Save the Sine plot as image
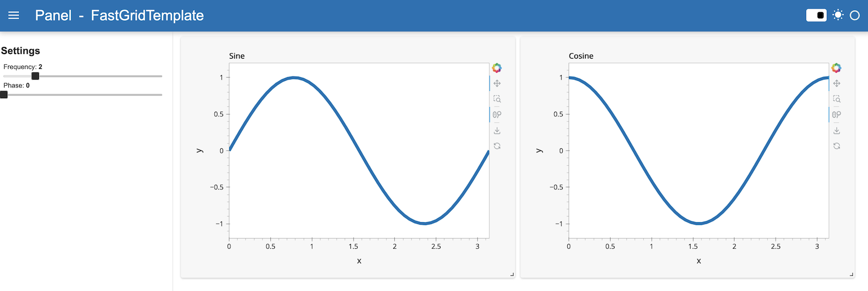This screenshot has height=291, width=868. tap(497, 130)
